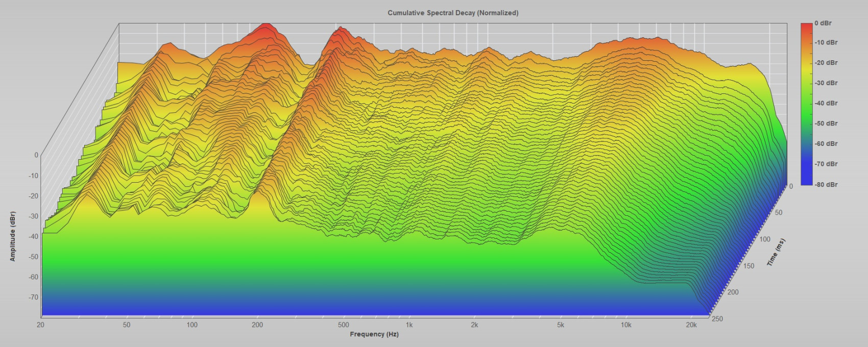Select the -40 dBr legend label
This screenshot has width=868, height=347.
coord(826,103)
